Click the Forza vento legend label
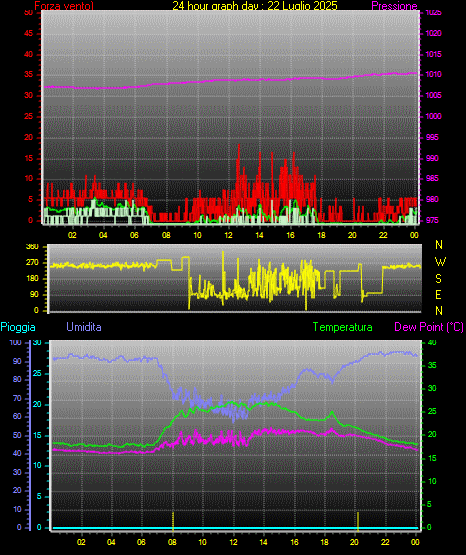Screen dimensions: 466x555 point(64,6)
